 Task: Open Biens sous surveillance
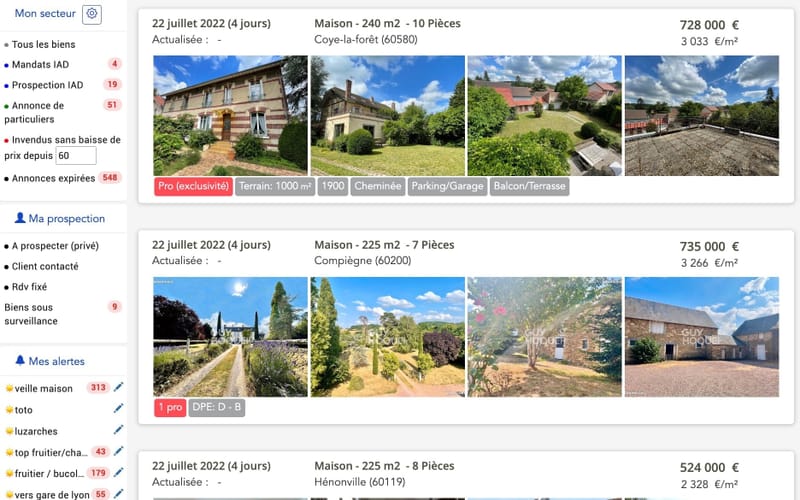point(31,314)
